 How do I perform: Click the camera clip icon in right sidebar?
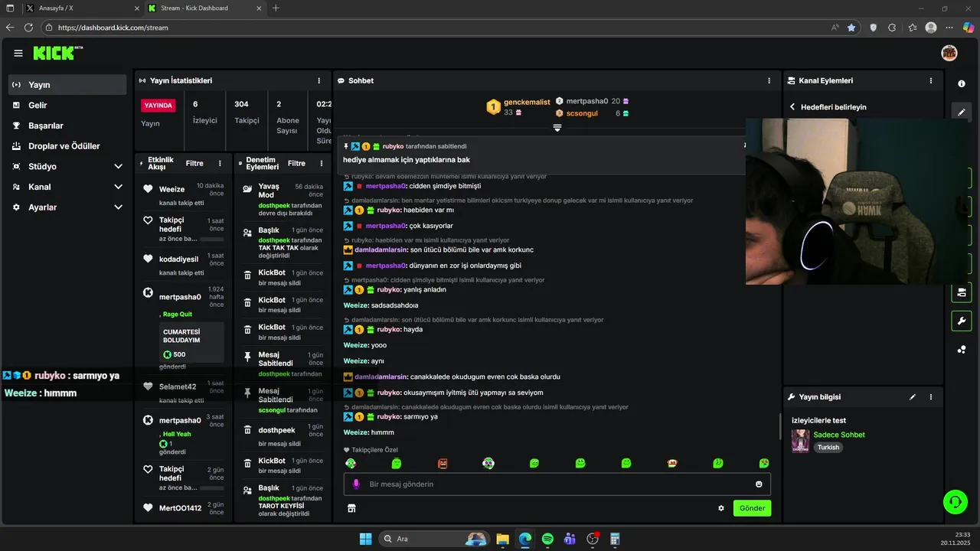(962, 292)
